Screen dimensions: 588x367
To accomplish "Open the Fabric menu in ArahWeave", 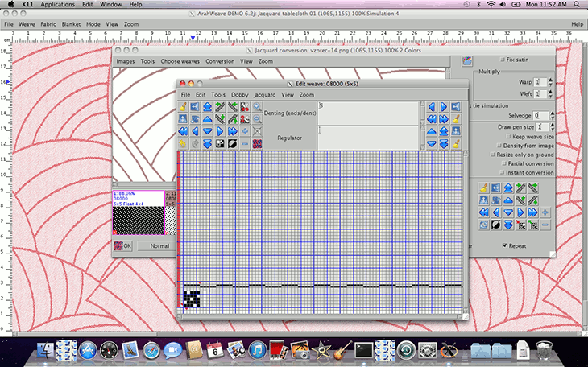I will tap(48, 24).
